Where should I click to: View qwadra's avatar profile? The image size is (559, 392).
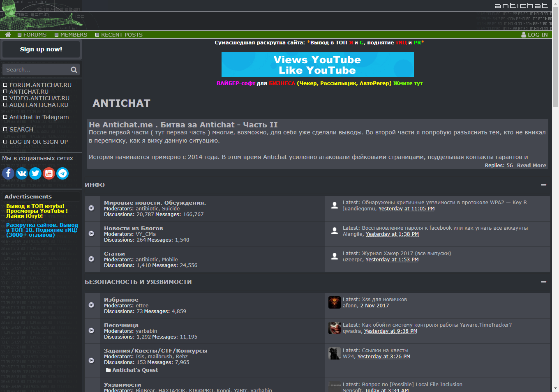tap(335, 328)
